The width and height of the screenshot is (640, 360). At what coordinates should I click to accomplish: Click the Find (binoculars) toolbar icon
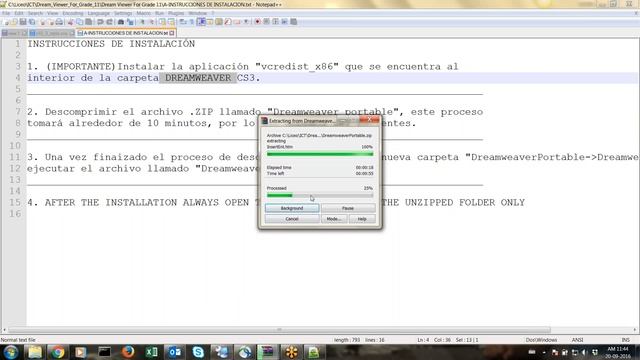tap(121, 22)
